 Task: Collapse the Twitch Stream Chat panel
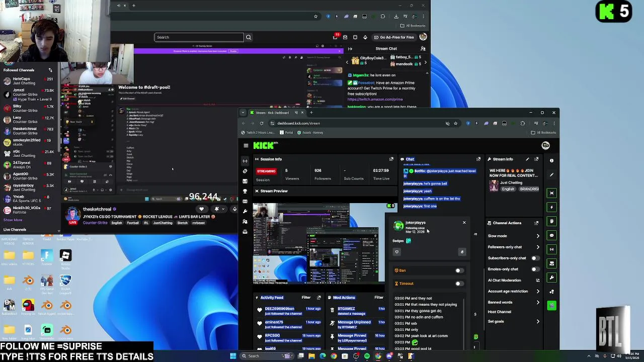point(350,49)
